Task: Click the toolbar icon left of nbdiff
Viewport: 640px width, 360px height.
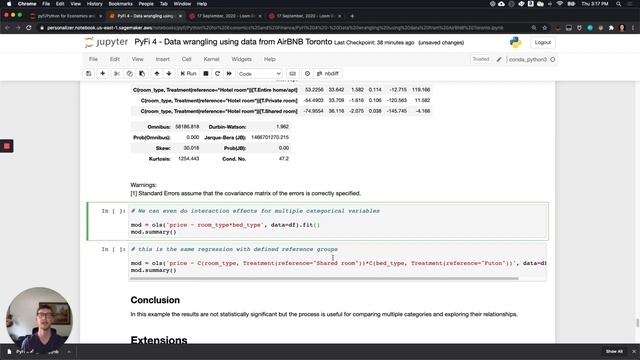Action: [307, 73]
